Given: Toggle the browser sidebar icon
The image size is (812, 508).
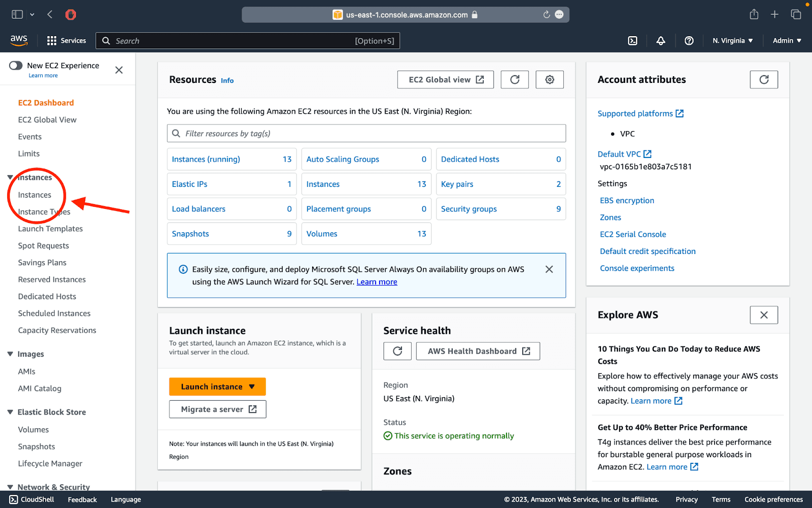Looking at the screenshot, I should click(x=17, y=15).
